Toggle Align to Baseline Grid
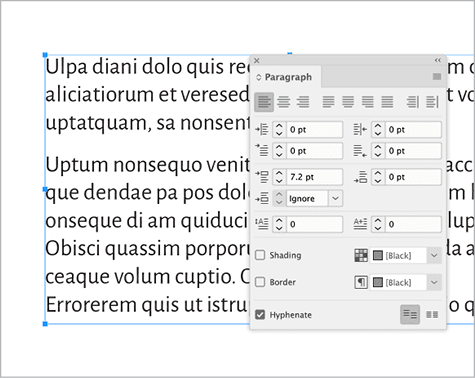The image size is (475, 378). pyautogui.click(x=432, y=314)
